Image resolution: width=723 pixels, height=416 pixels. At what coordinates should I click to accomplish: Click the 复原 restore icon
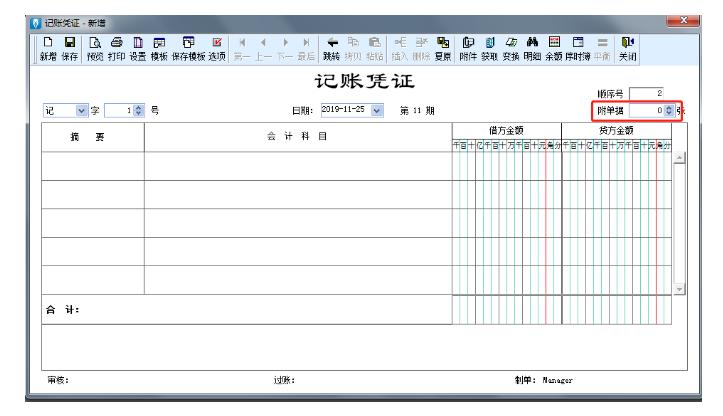pyautogui.click(x=443, y=48)
